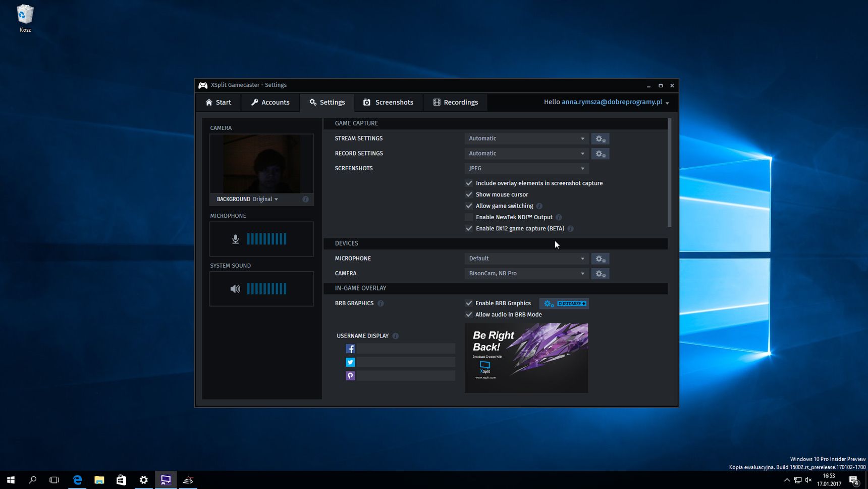868x489 pixels.
Task: Open Windows Start menu
Action: tap(11, 480)
